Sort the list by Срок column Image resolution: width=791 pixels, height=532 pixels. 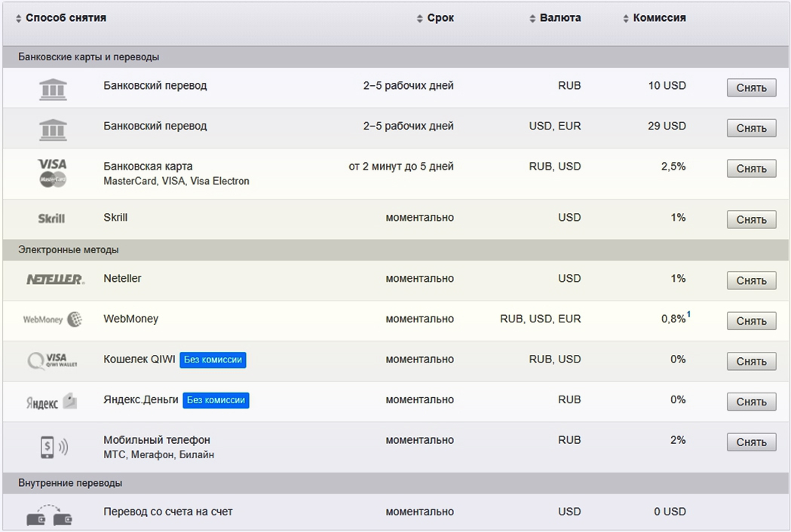coord(440,18)
